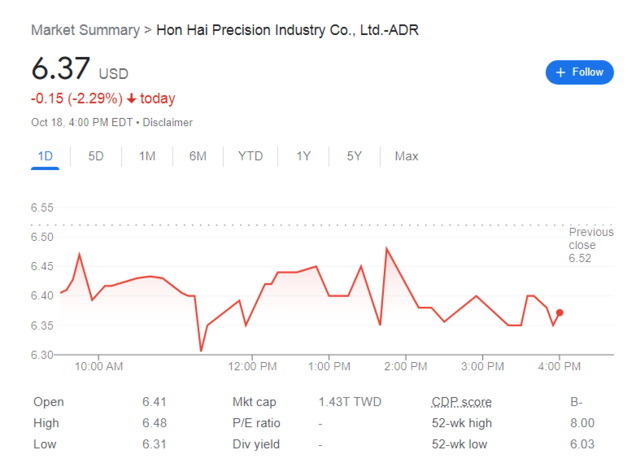
Task: Click the 10:00 AM axis label
Action: click(99, 366)
